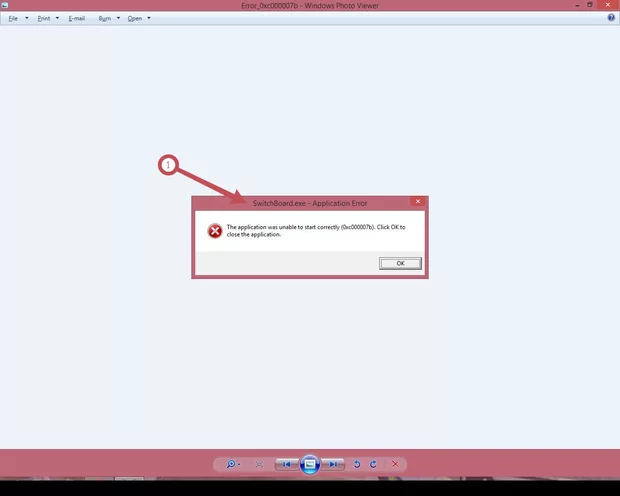Expand the Print dropdown arrow

pyautogui.click(x=57, y=18)
